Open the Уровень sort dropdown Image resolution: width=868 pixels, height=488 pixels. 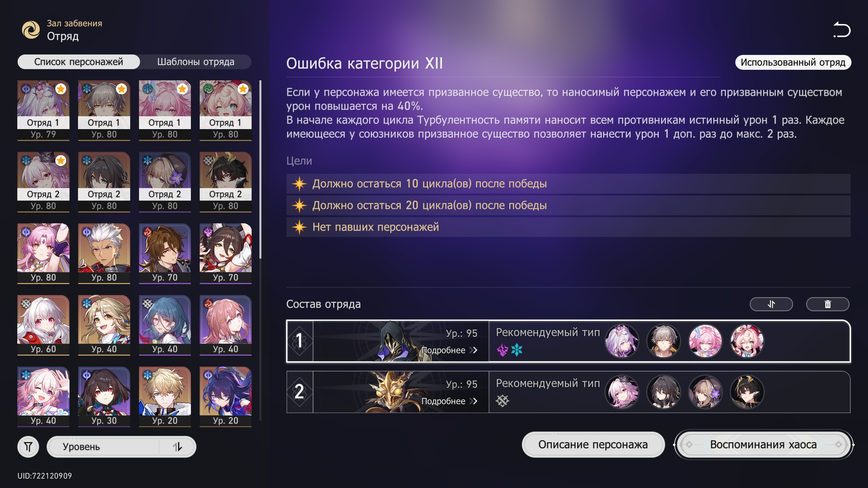point(121,447)
